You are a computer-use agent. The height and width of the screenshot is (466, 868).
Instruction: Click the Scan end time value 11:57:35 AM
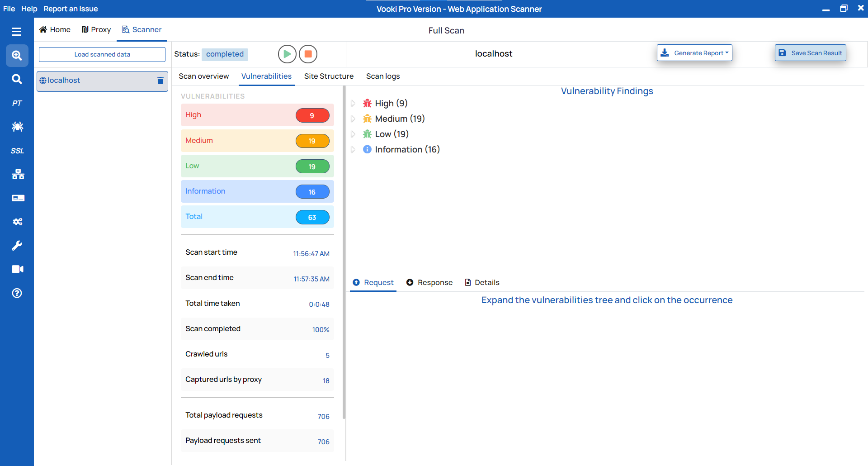[311, 279]
